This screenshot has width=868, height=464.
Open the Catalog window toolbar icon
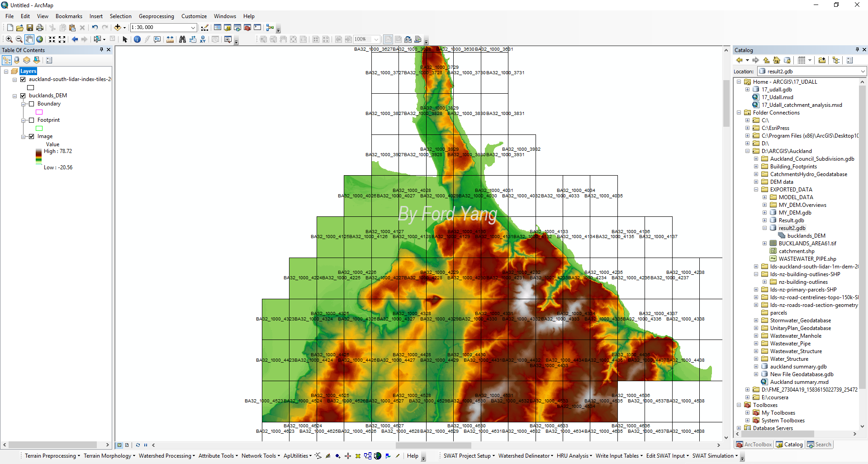coord(228,28)
